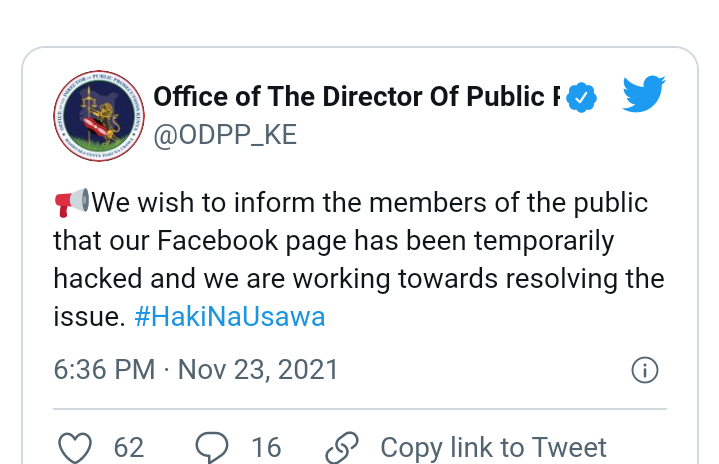The height and width of the screenshot is (464, 719).
Task: Click the word hacked in the tweet
Action: (98, 279)
